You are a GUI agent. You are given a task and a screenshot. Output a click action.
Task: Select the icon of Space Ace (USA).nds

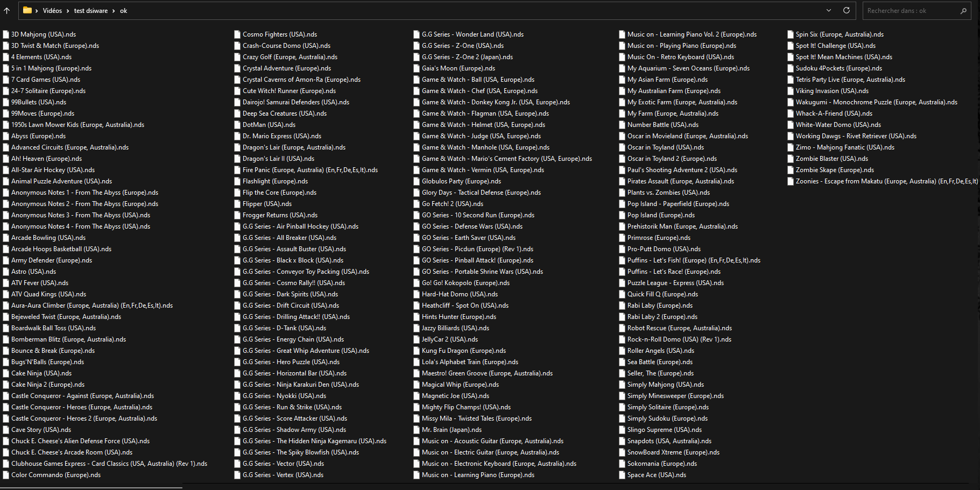622,475
